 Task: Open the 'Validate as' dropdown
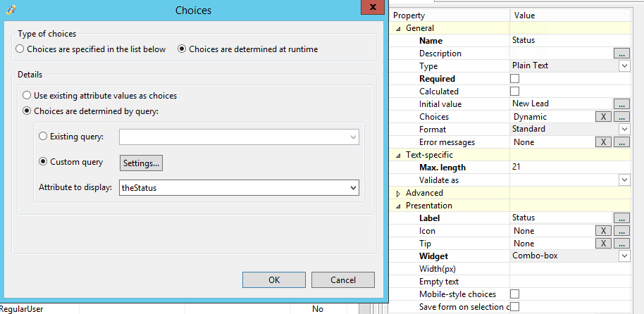(x=624, y=180)
